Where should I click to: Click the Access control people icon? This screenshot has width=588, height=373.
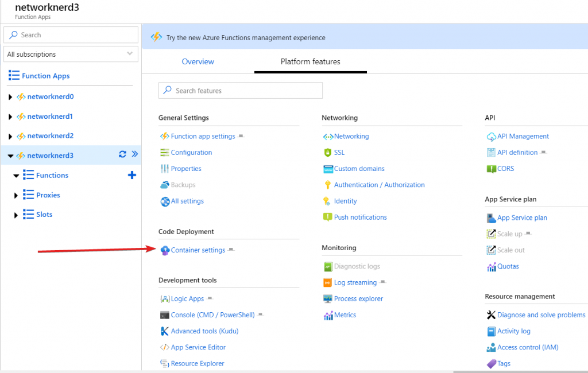pyautogui.click(x=491, y=348)
